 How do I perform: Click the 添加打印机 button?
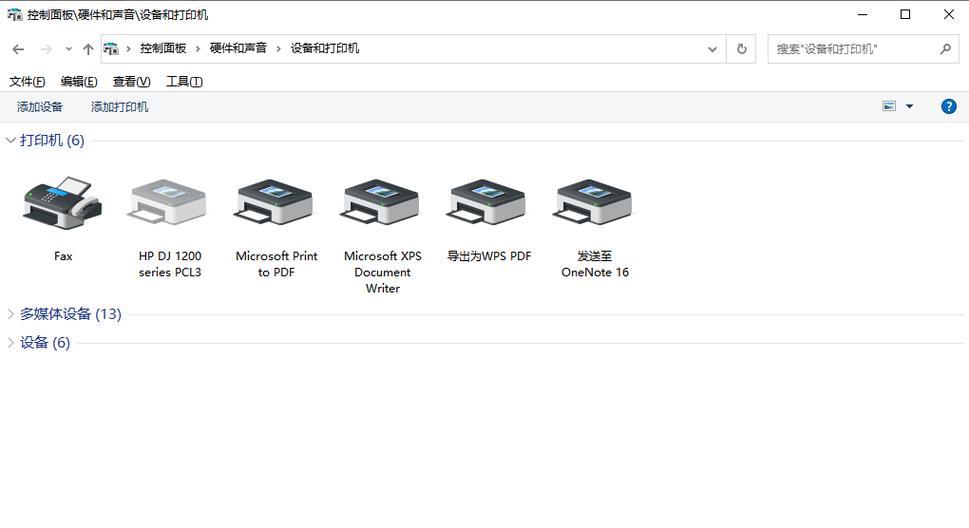(x=119, y=107)
